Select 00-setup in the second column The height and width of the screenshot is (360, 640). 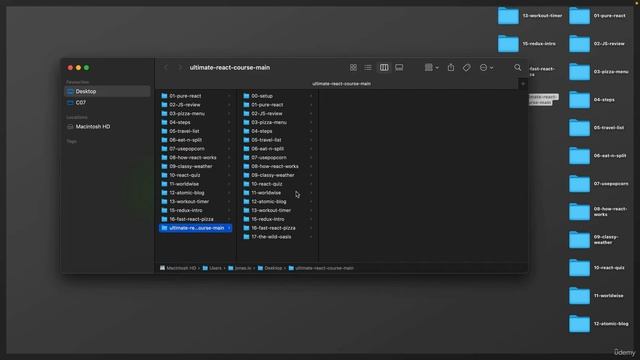[x=278, y=96]
